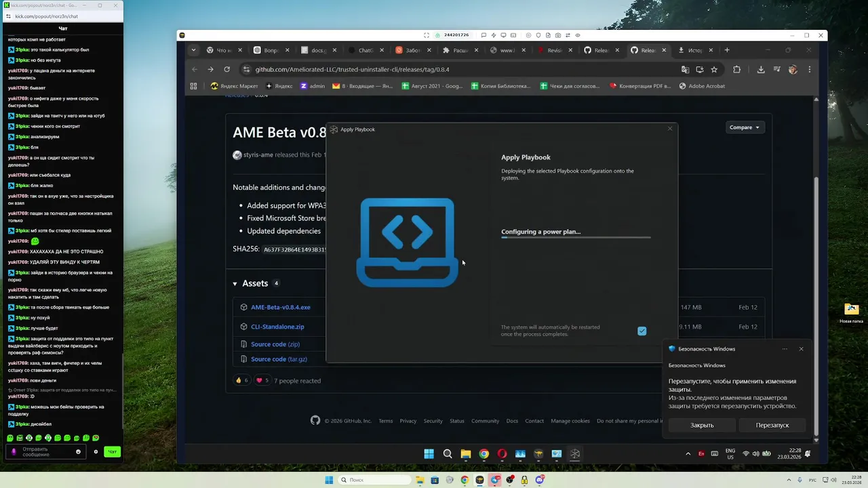Switch to the Вопро browser tab
Screen dimensions: 868x488
[x=270, y=50]
